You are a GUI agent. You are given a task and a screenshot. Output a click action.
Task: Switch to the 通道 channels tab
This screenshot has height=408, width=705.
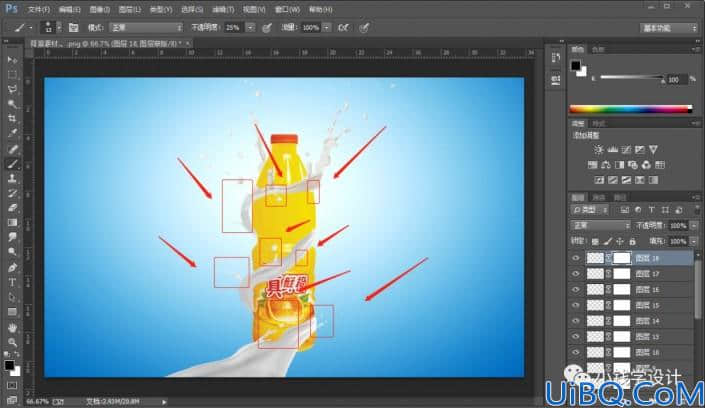(598, 197)
